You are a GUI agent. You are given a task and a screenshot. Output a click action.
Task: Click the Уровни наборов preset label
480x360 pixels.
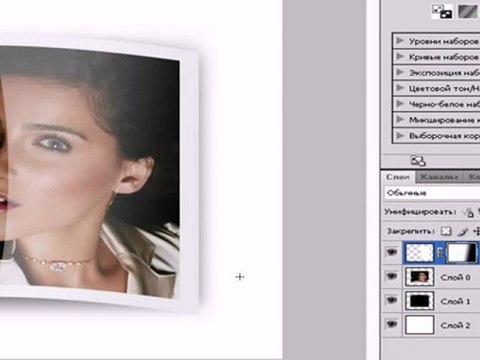point(444,41)
